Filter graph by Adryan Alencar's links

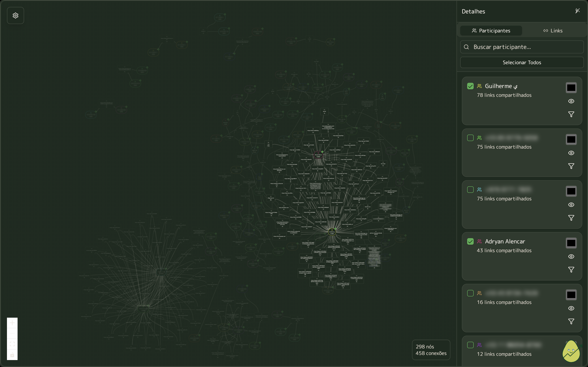pos(571,270)
